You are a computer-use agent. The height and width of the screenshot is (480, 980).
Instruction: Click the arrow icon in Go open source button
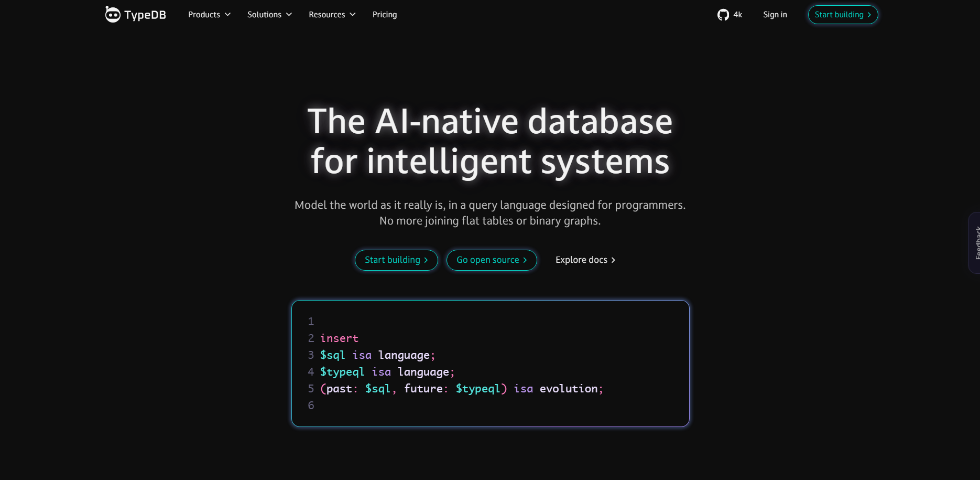[526, 260]
